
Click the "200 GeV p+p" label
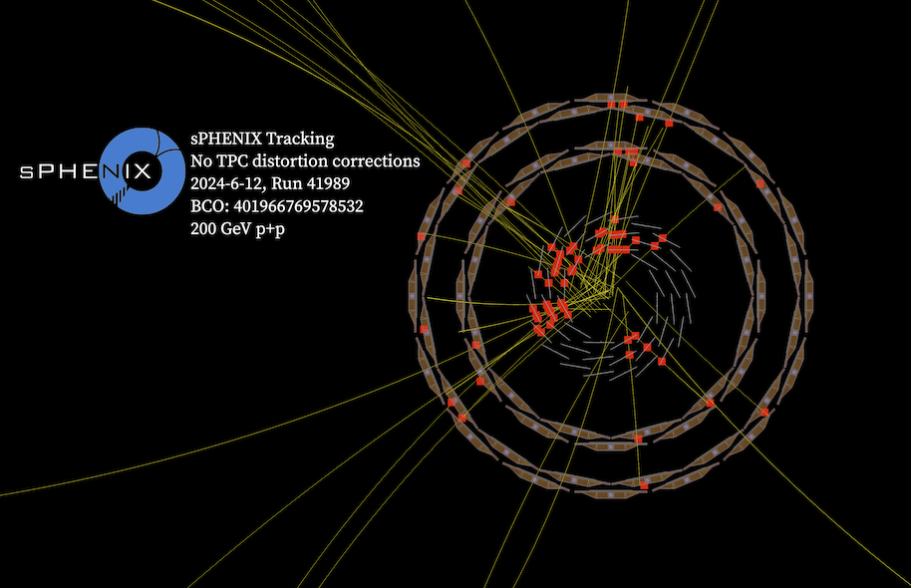pyautogui.click(x=237, y=229)
